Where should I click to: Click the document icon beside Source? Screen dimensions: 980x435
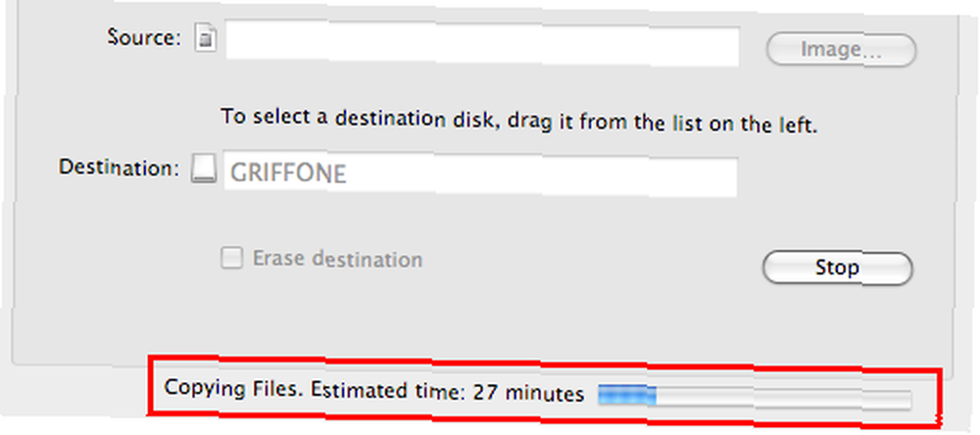pos(205,39)
